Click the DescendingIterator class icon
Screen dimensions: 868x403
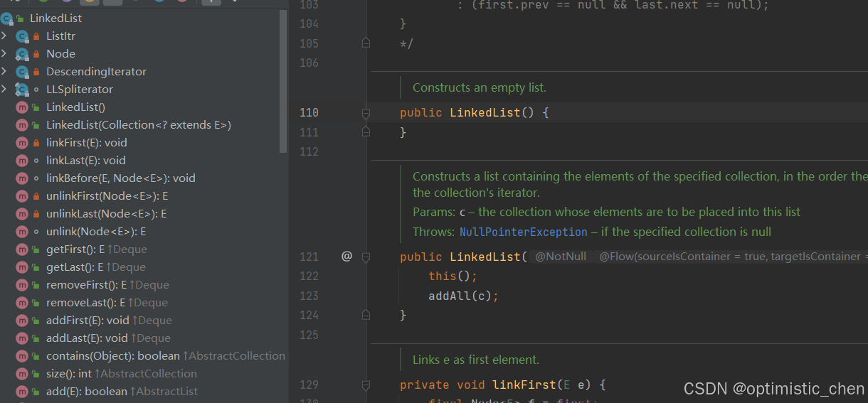(22, 72)
